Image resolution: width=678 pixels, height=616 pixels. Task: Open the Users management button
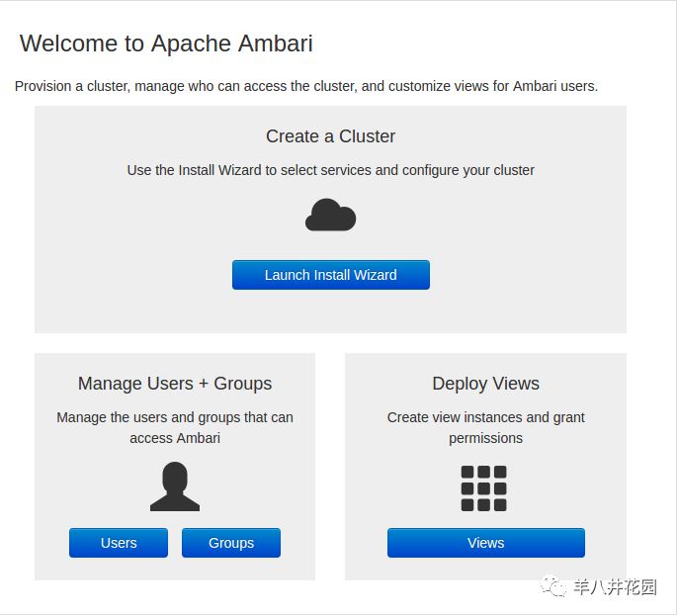click(x=119, y=543)
